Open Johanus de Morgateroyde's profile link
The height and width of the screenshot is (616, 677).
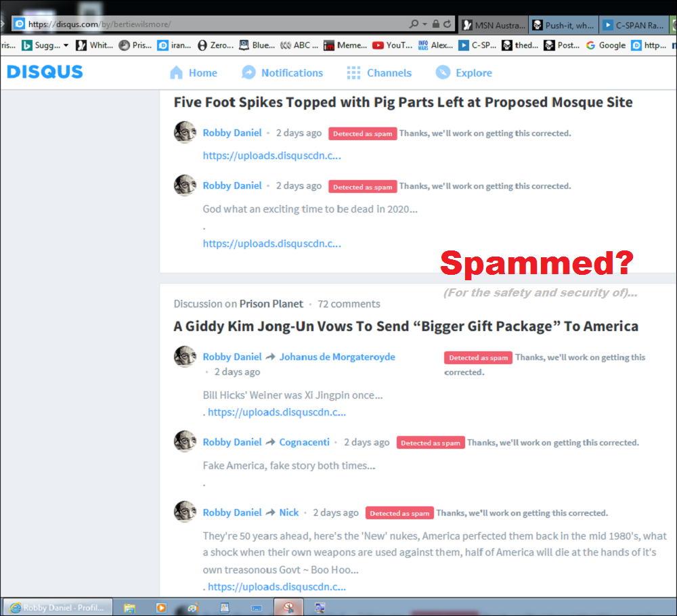pyautogui.click(x=337, y=357)
